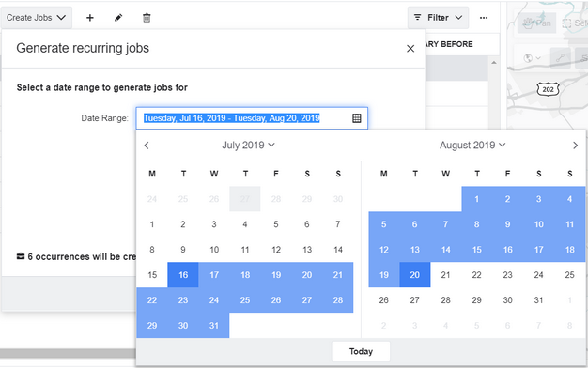Select August 19 in the calendar
Screen dimensions: 588x368
(x=383, y=275)
